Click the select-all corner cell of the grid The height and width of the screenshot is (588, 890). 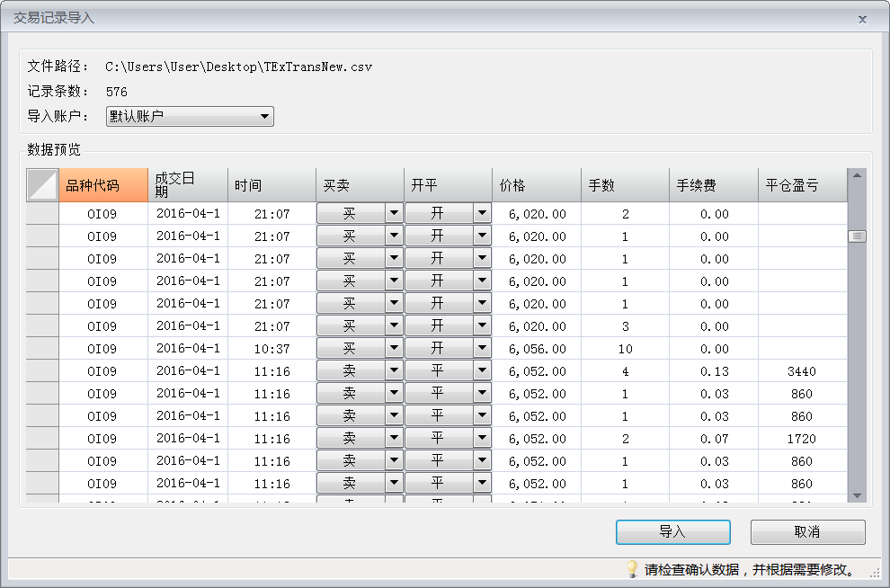42,185
